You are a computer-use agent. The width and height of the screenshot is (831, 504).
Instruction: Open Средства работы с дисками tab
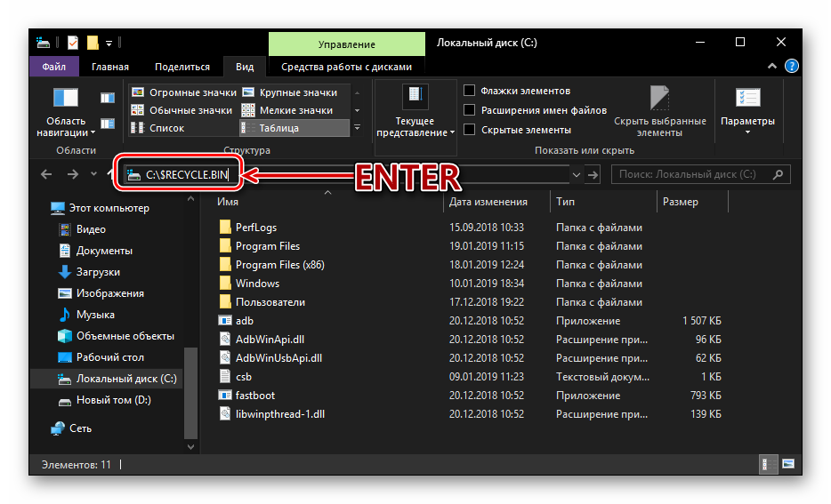[x=347, y=67]
